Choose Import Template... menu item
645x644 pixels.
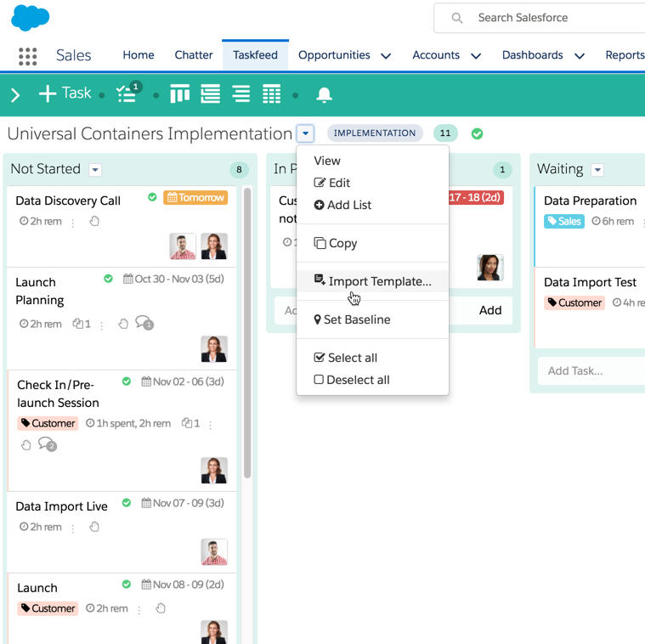[x=372, y=281]
